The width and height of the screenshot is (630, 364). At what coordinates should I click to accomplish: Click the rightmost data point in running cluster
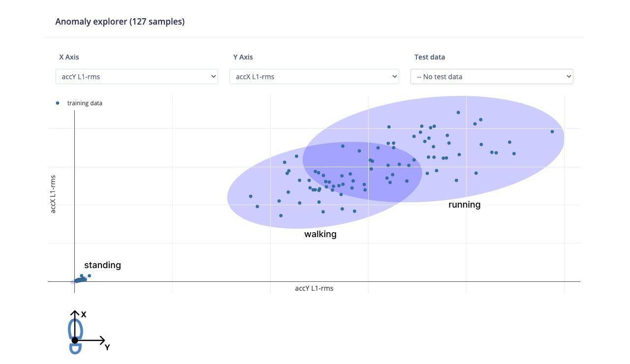[x=552, y=131]
